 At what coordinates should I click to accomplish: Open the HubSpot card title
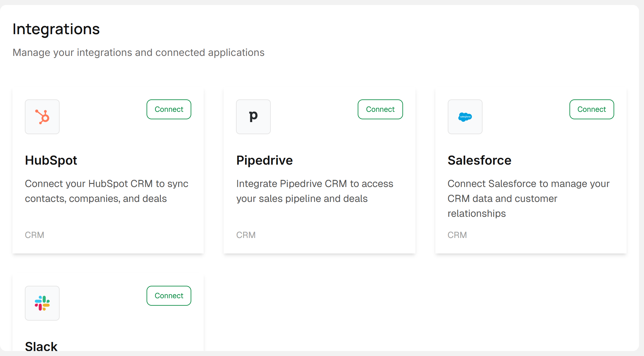pos(51,160)
